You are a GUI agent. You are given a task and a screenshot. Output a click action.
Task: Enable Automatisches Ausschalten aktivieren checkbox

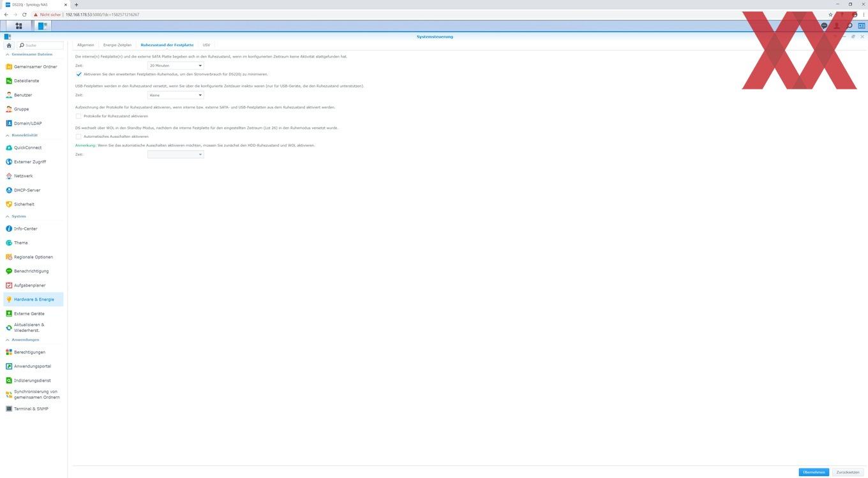pyautogui.click(x=79, y=137)
